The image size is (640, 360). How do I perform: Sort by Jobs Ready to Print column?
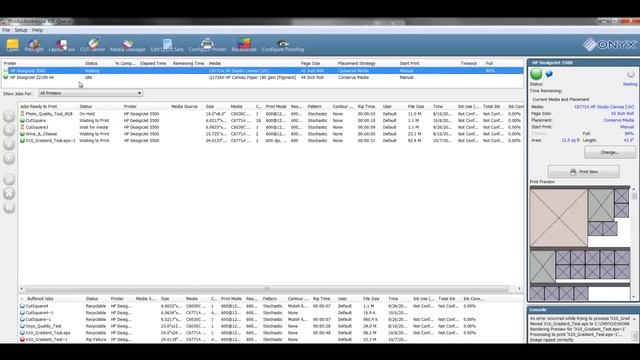39,107
